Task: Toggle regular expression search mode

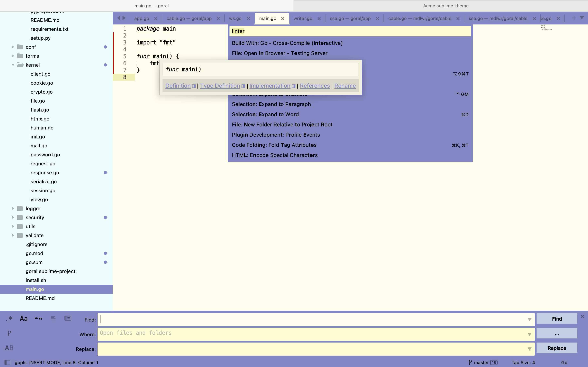Action: pos(9,318)
